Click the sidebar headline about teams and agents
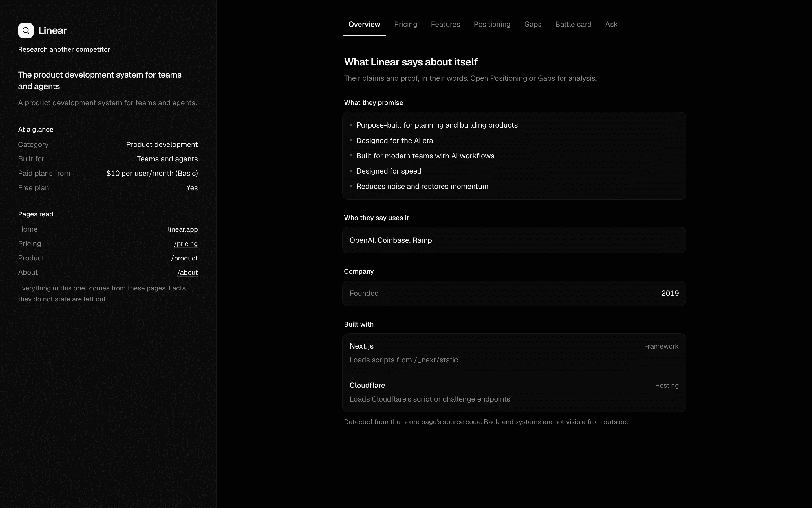812x508 pixels. tap(100, 81)
